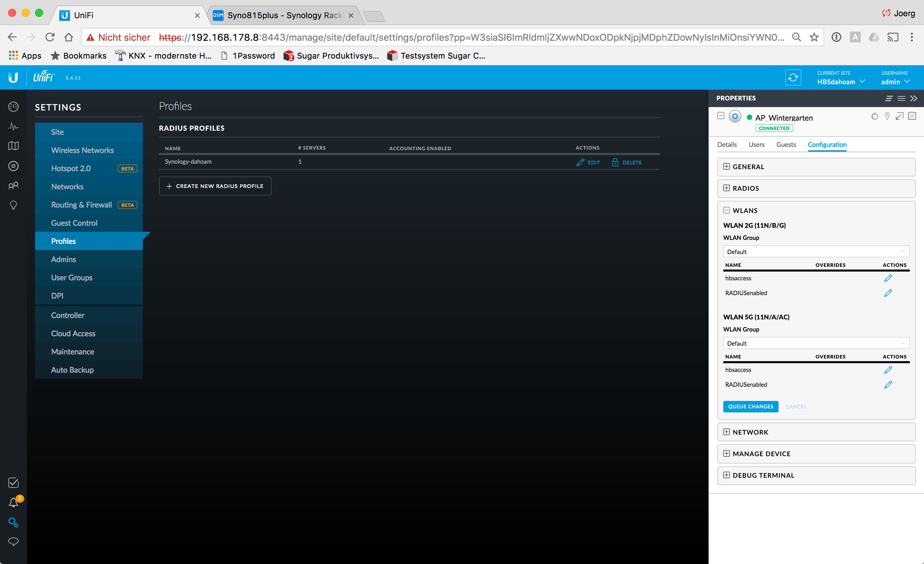Click the refresh icon in blue header
Image resolution: width=924 pixels, height=564 pixels.
pyautogui.click(x=793, y=78)
